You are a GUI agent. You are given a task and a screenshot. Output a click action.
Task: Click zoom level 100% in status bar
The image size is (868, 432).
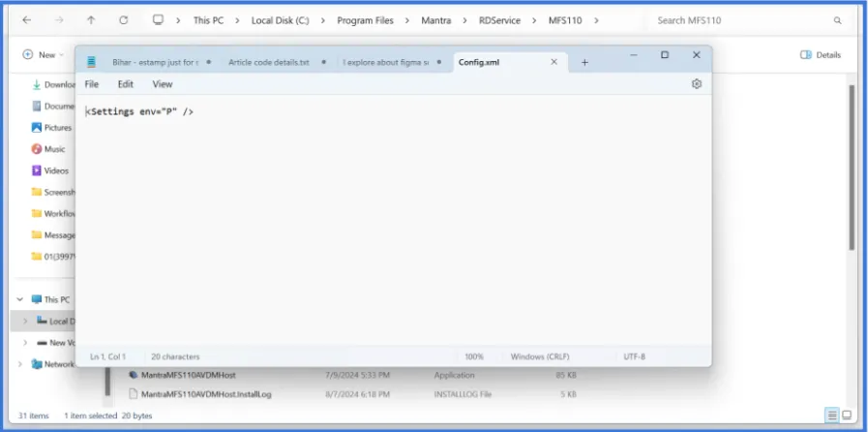pos(474,356)
